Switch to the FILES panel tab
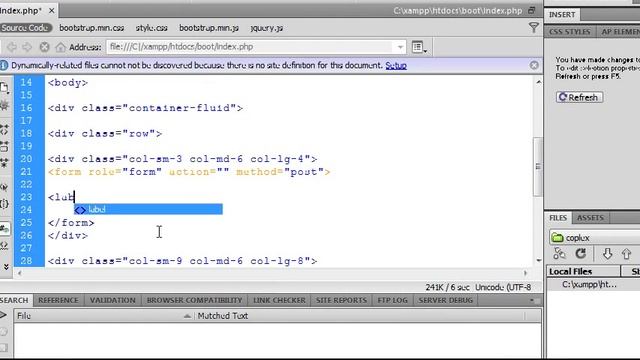640x360 pixels. click(x=558, y=218)
